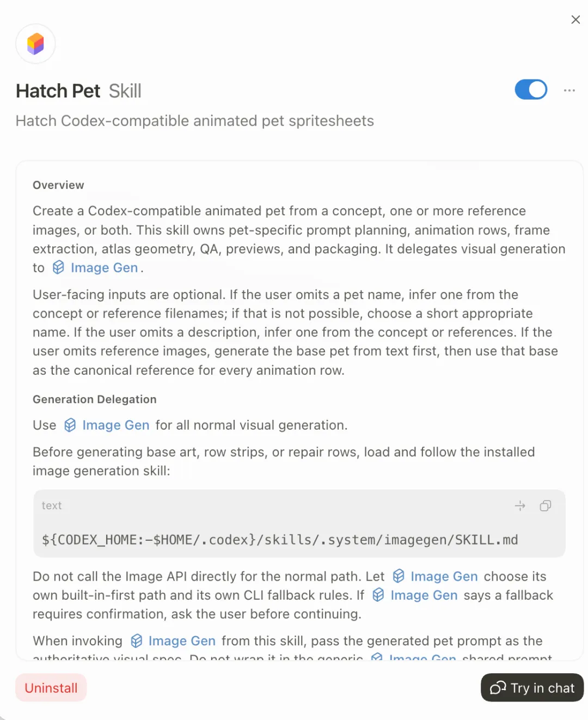Image resolution: width=588 pixels, height=720 pixels.
Task: Click Image Gen link after 'When invoking'
Action: point(182,641)
